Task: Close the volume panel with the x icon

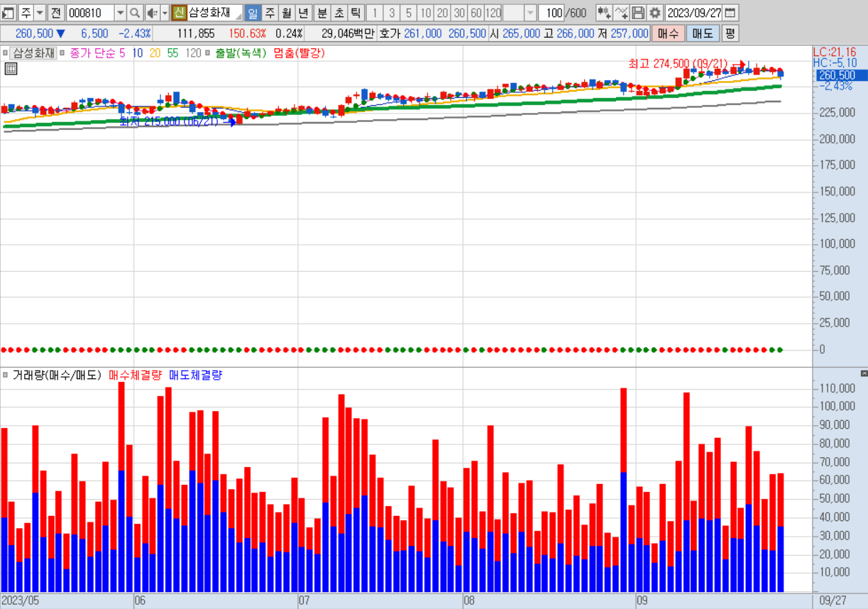Action: click(x=864, y=373)
